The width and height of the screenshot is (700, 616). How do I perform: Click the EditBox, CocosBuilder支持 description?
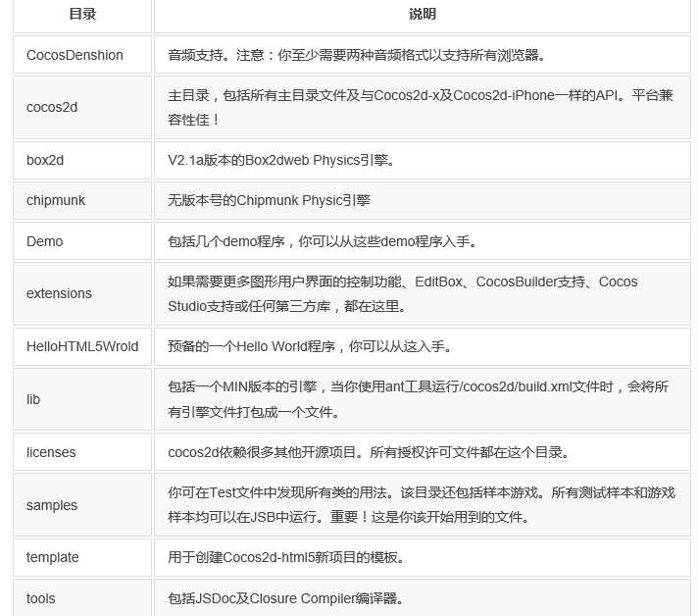coord(403,294)
